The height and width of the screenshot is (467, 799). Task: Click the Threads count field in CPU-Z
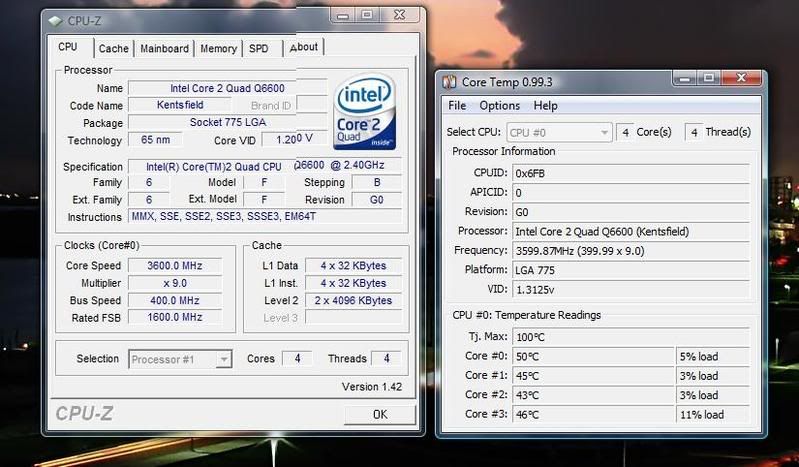[387, 358]
